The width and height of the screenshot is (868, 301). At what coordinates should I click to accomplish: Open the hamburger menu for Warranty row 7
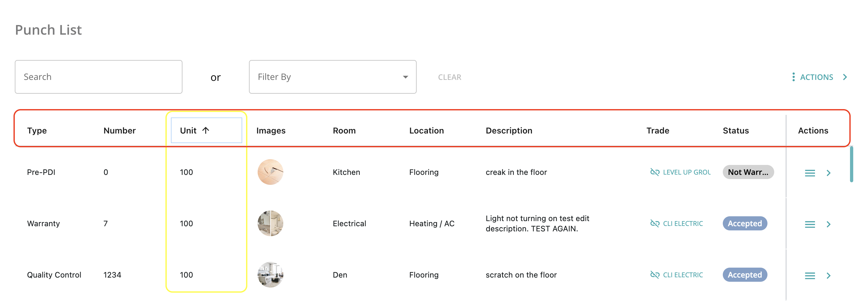pos(810,224)
